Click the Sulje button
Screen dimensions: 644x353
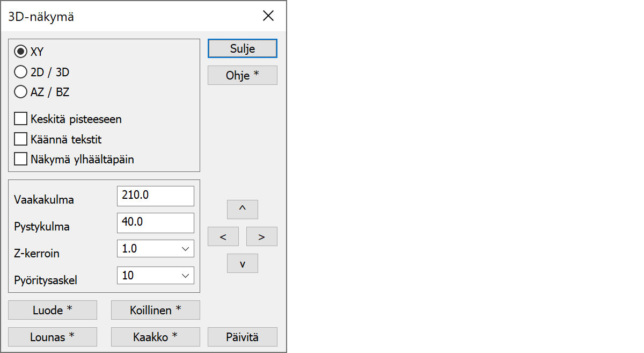pos(242,48)
